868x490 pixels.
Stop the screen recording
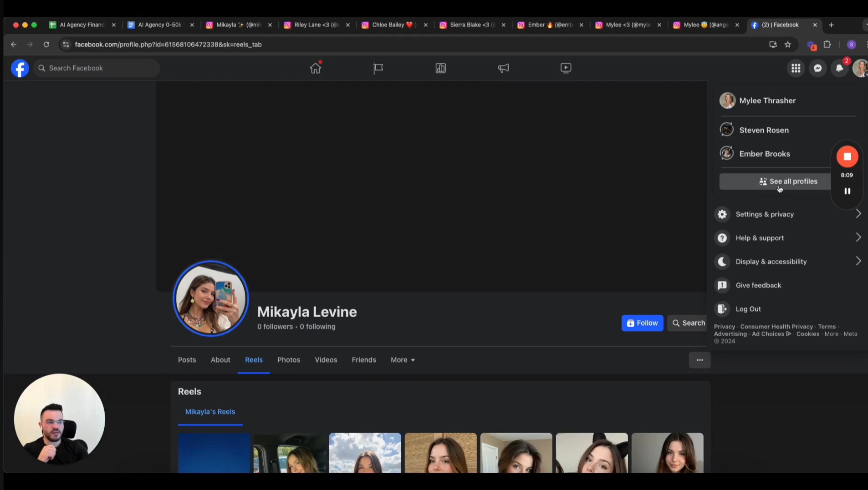(847, 157)
